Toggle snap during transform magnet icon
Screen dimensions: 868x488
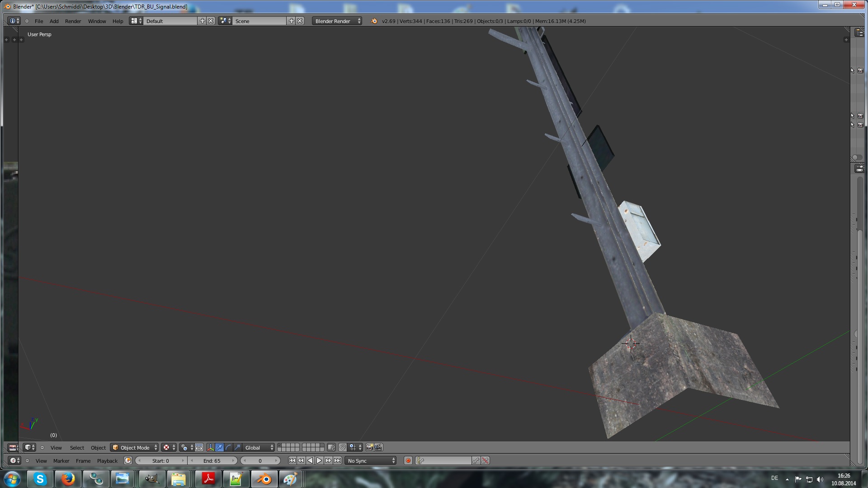click(343, 447)
